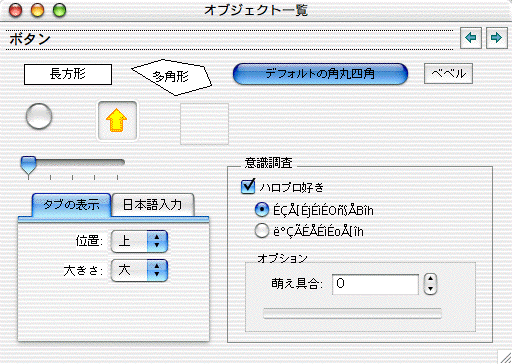The height and width of the screenshot is (364, 512).
Task: Click the window resize grip corner
Action: pos(505,356)
